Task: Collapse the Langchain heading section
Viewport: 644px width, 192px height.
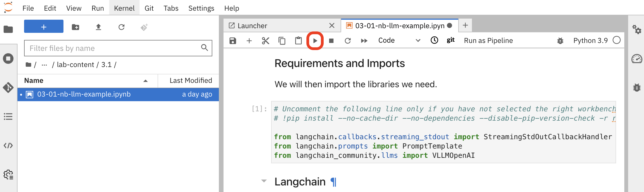Action: pyautogui.click(x=264, y=181)
